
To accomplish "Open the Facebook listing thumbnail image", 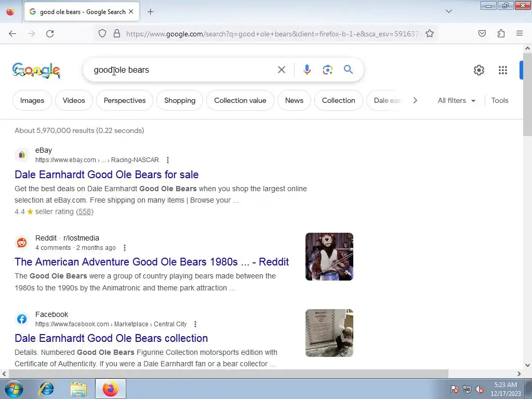I will point(329,333).
